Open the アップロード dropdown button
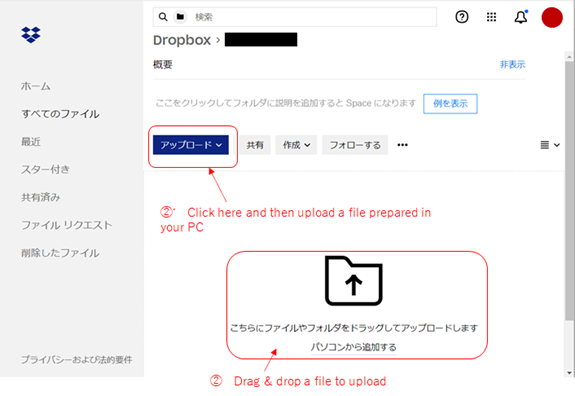This screenshot has height=396, width=575. point(191,145)
